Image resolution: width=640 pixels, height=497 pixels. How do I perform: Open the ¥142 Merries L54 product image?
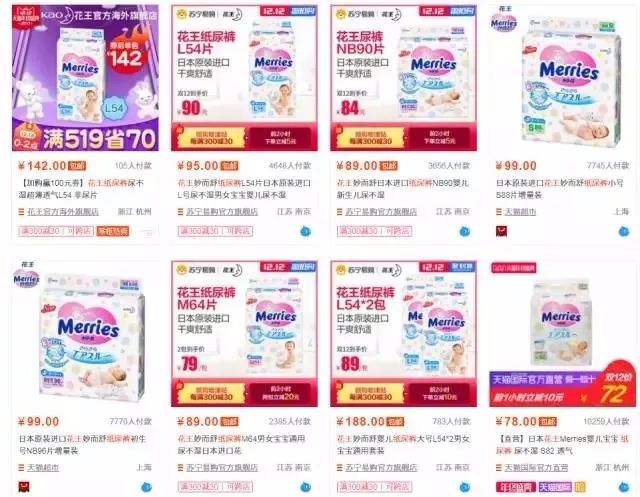85,78
